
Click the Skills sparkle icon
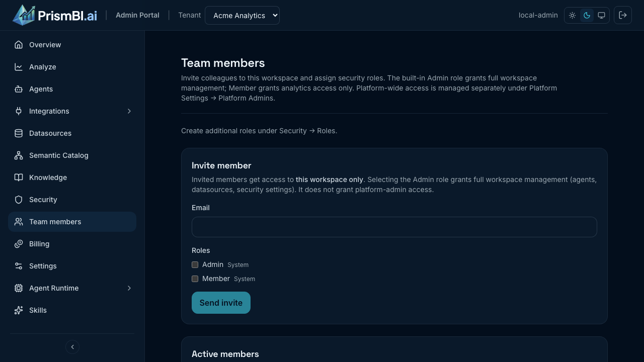19,310
